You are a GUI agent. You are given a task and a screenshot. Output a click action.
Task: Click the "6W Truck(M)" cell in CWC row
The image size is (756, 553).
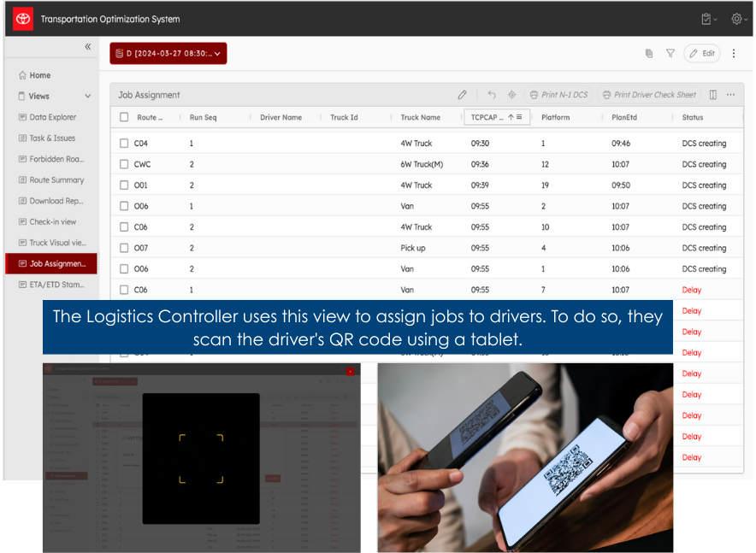click(422, 164)
